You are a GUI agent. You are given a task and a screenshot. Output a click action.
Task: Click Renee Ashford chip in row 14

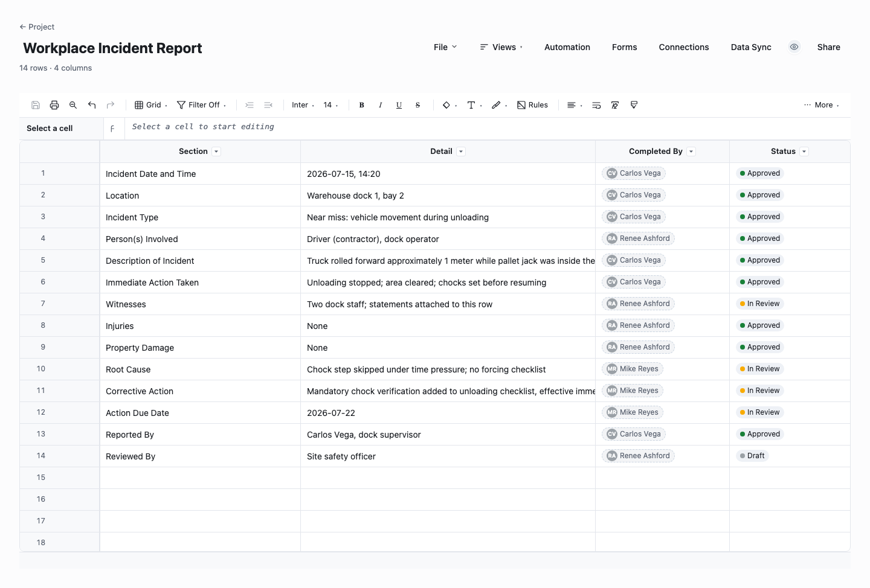[x=638, y=456]
